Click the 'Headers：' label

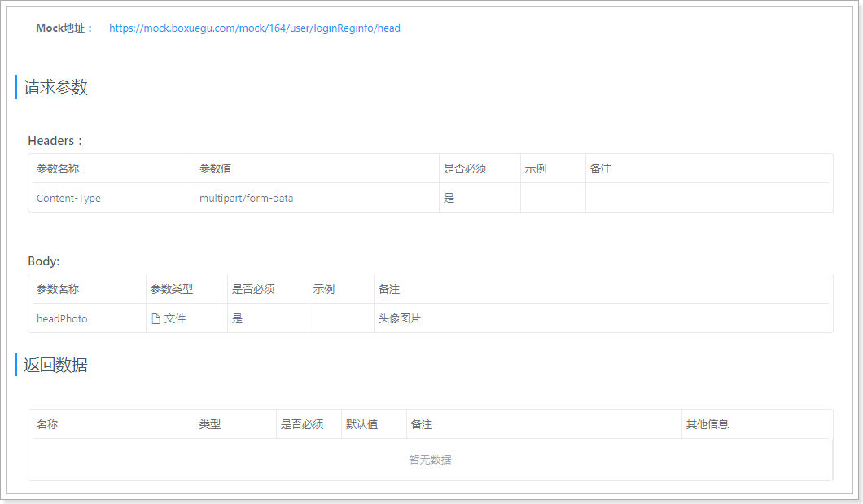click(55, 141)
